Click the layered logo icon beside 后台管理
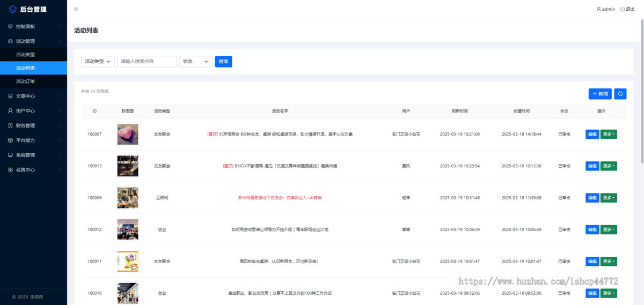 13,9
